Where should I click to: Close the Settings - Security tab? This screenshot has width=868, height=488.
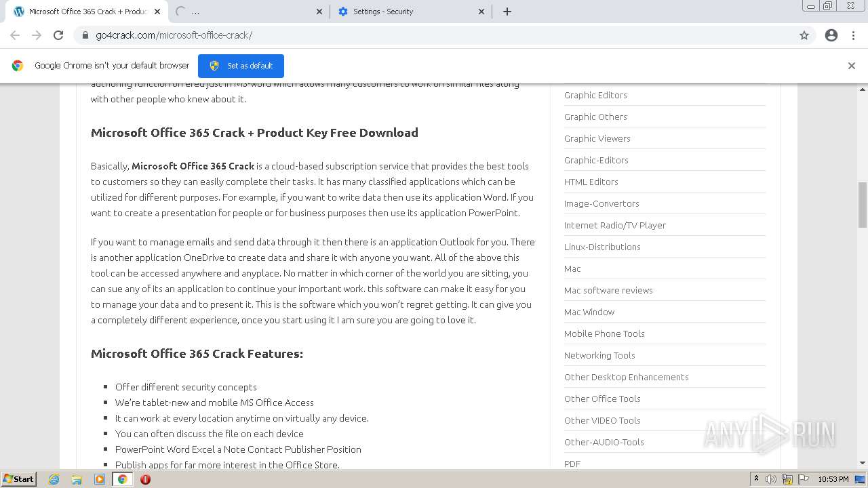[481, 12]
